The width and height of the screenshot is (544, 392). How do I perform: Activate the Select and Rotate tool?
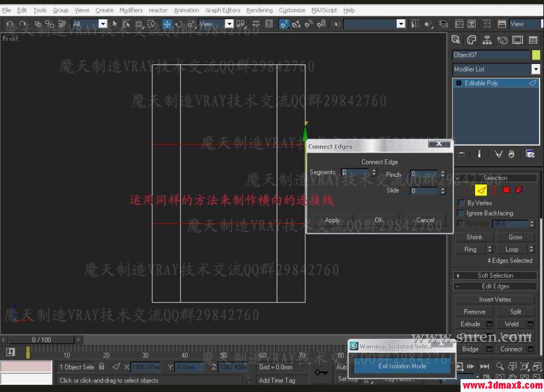[179, 24]
